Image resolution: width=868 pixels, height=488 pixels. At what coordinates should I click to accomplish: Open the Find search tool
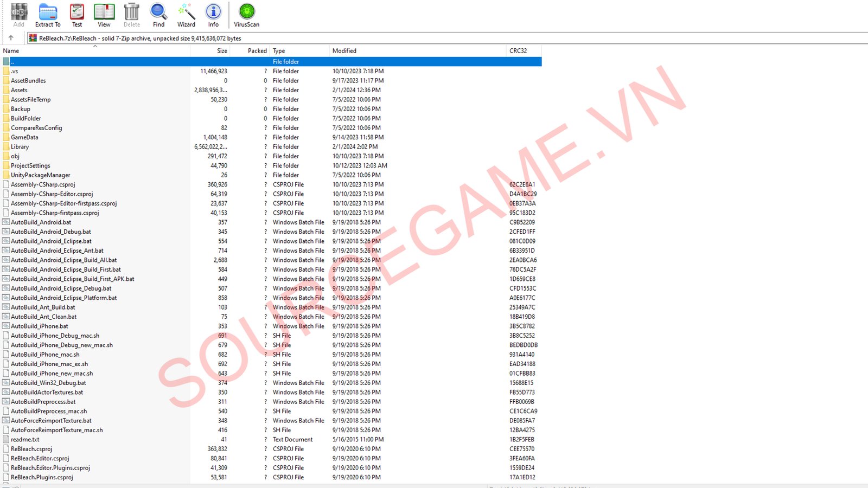coord(158,15)
